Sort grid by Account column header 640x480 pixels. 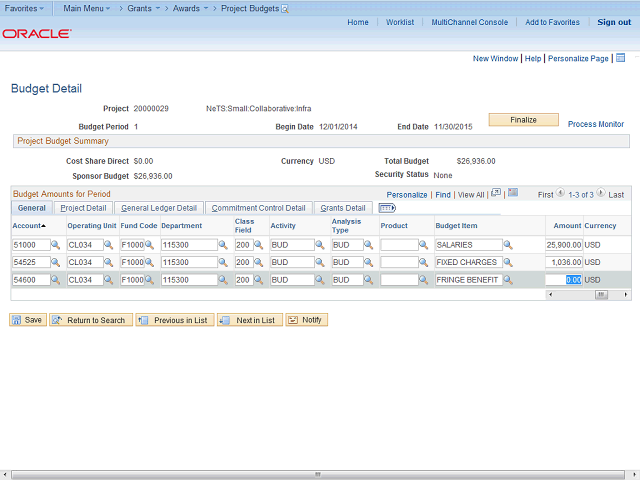tap(27, 226)
